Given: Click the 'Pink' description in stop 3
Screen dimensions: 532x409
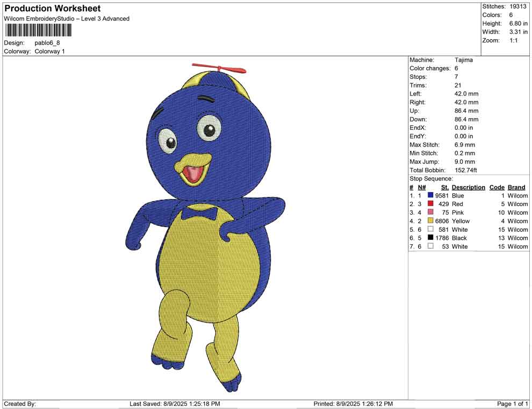Looking at the screenshot, I should 458,213.
